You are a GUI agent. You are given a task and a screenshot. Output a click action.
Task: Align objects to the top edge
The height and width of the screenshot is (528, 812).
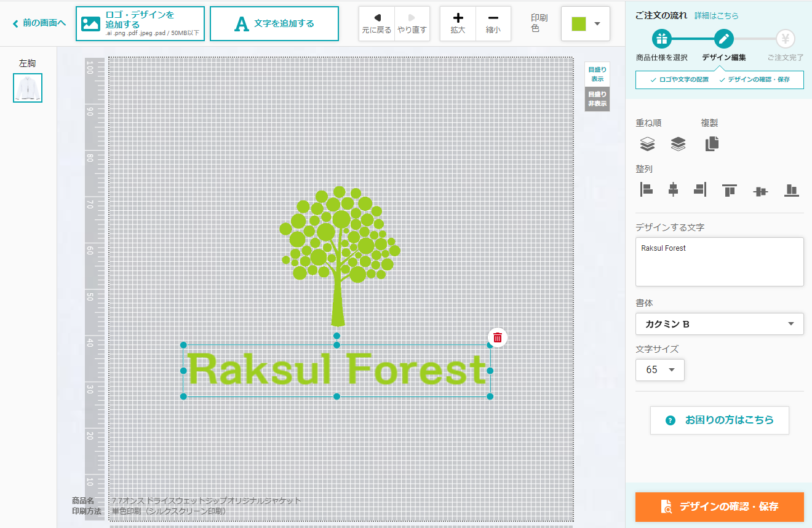(730, 190)
